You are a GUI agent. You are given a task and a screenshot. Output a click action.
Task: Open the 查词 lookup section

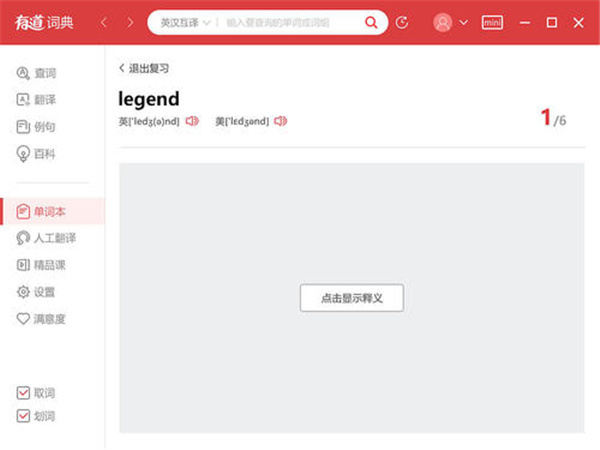tap(36, 73)
